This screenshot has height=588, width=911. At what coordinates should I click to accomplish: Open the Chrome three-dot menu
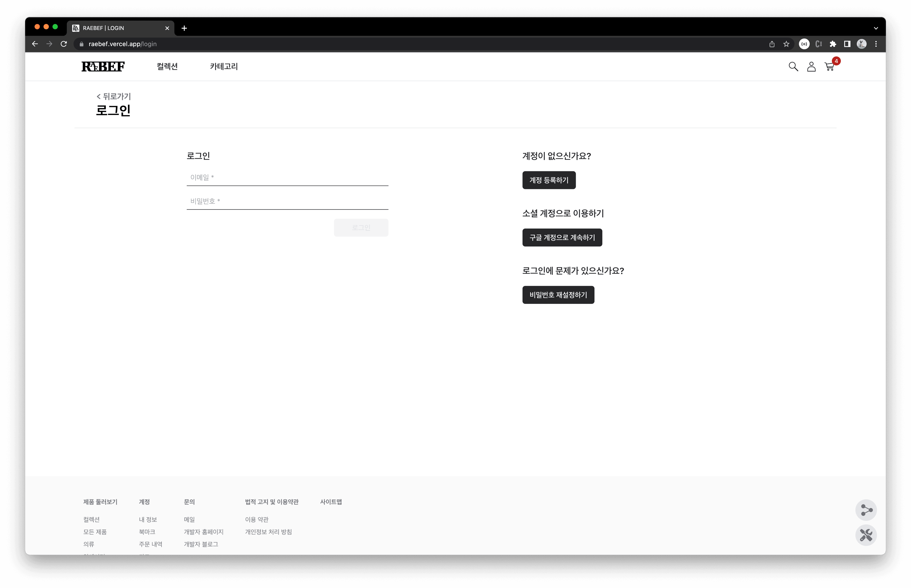point(876,44)
